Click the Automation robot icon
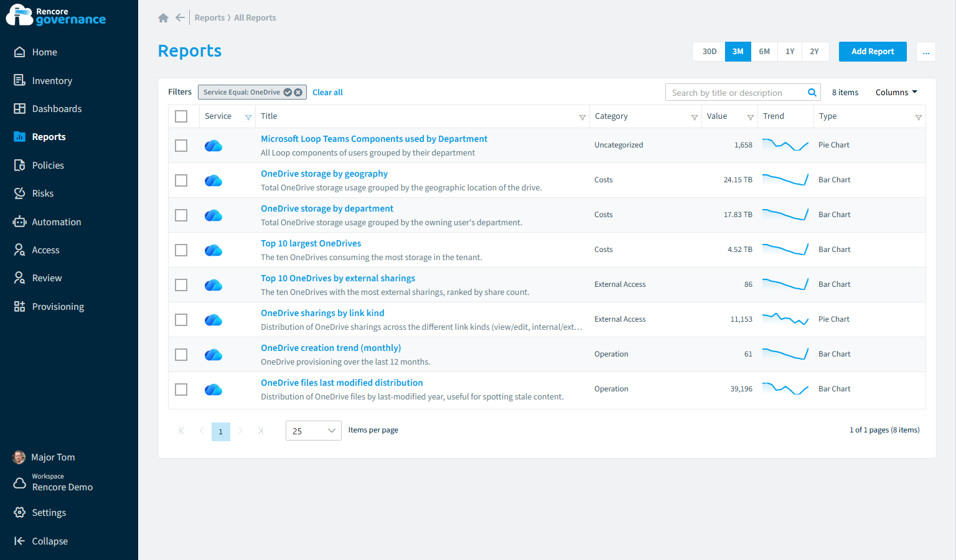956x560 pixels. click(x=20, y=222)
